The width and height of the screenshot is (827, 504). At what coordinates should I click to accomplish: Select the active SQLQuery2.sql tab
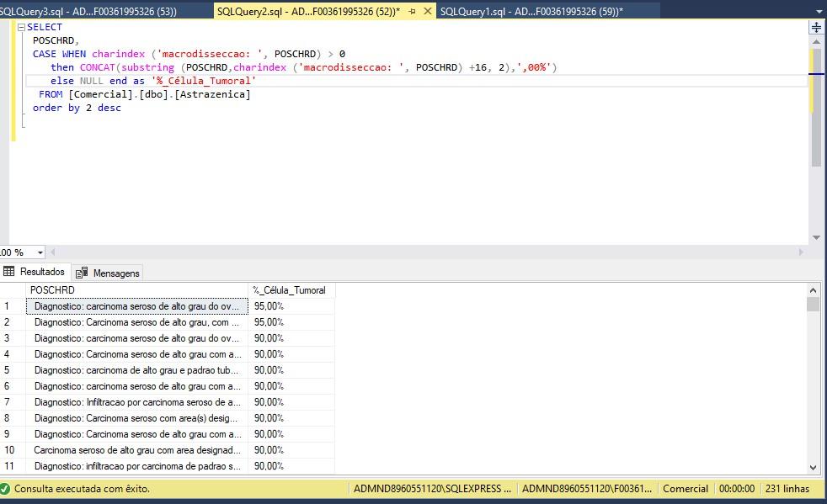pos(309,11)
